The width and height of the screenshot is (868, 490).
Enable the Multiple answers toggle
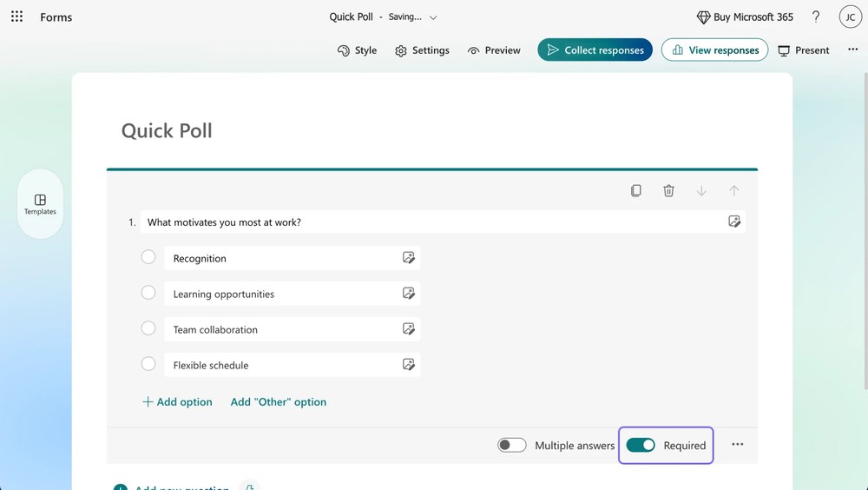coord(512,445)
